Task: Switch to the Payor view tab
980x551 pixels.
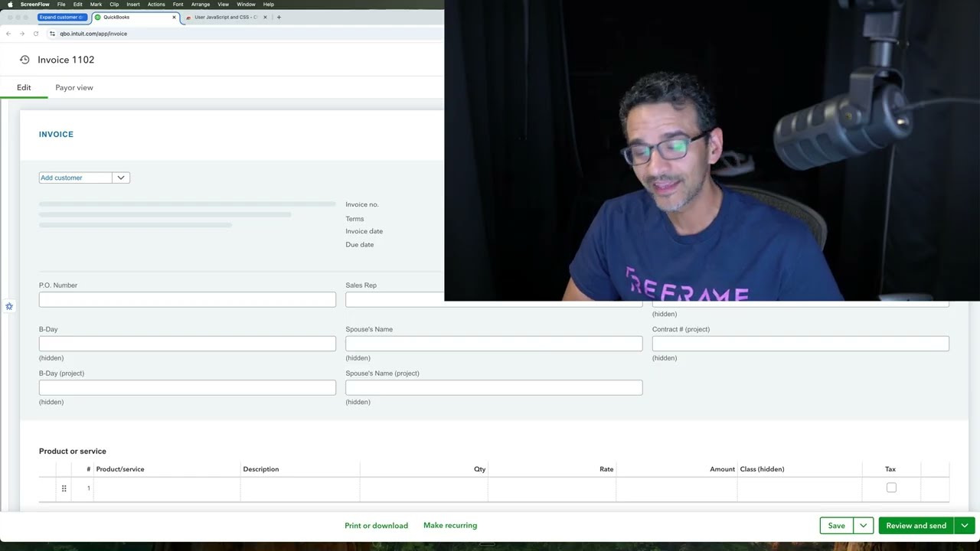Action: tap(74, 87)
